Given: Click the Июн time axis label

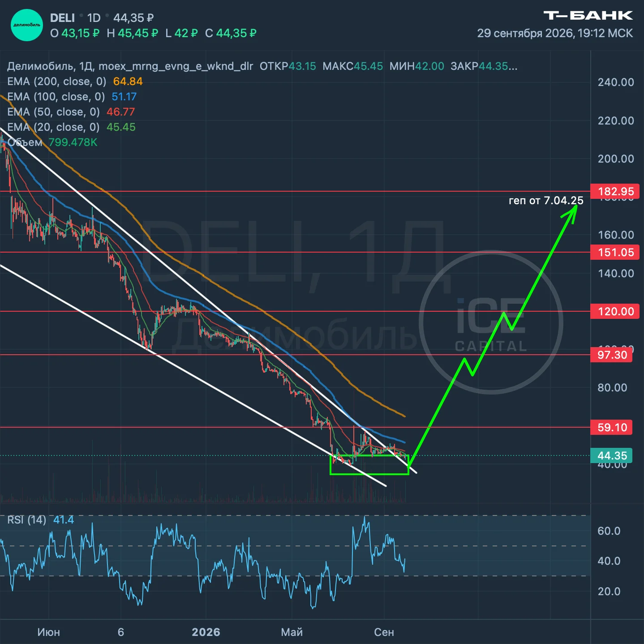Looking at the screenshot, I should pyautogui.click(x=48, y=632).
